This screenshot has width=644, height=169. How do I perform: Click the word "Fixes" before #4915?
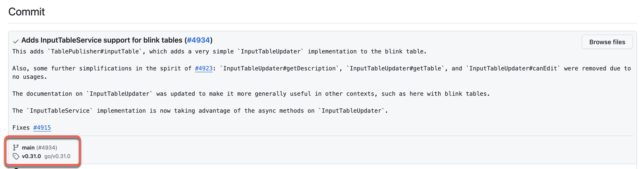coord(21,128)
